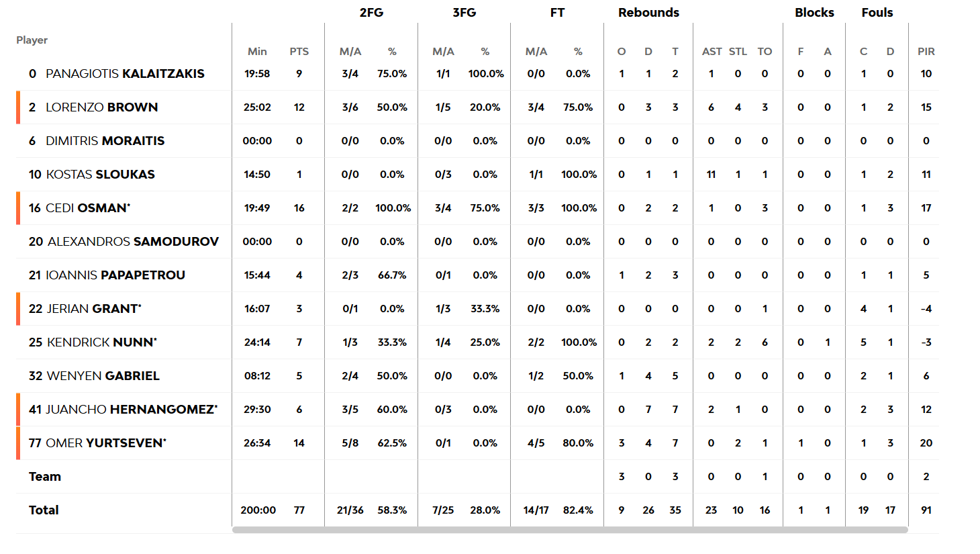Screen dimensions: 980x554
Task: Click the Rebounds group header
Action: tap(648, 13)
